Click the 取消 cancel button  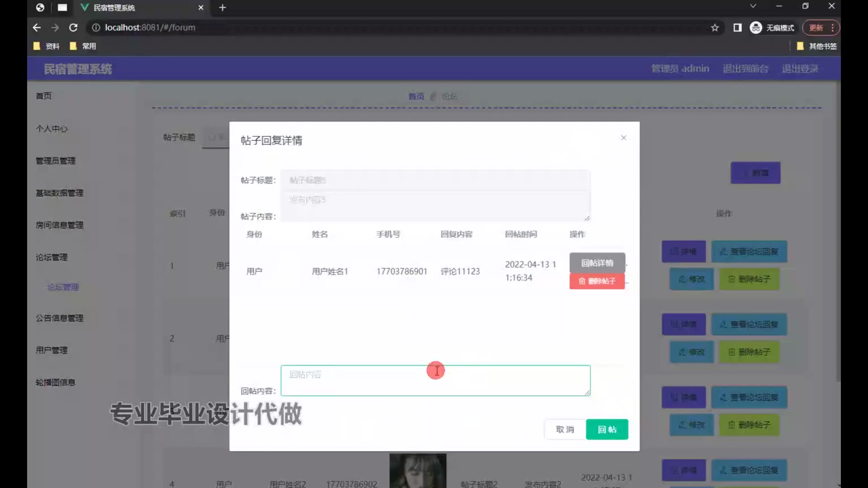click(565, 429)
